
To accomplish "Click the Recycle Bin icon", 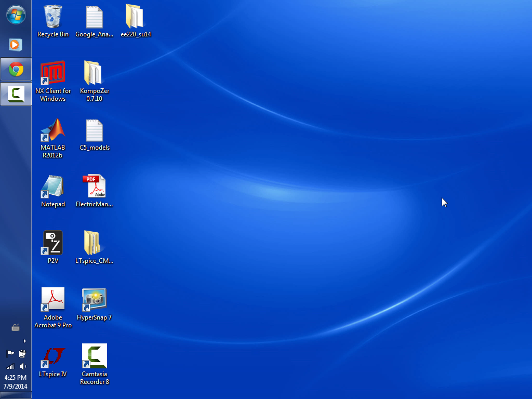I will (53, 17).
